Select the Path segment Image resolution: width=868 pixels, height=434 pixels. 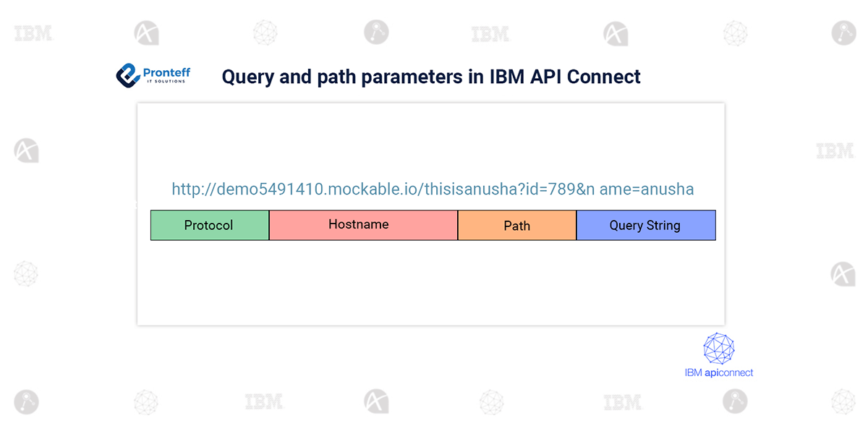[516, 225]
